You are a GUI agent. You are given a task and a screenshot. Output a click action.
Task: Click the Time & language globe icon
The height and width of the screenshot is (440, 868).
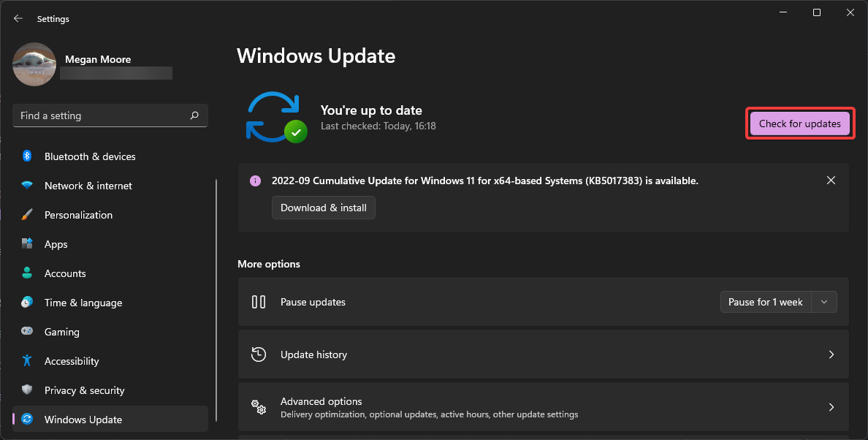(27, 303)
